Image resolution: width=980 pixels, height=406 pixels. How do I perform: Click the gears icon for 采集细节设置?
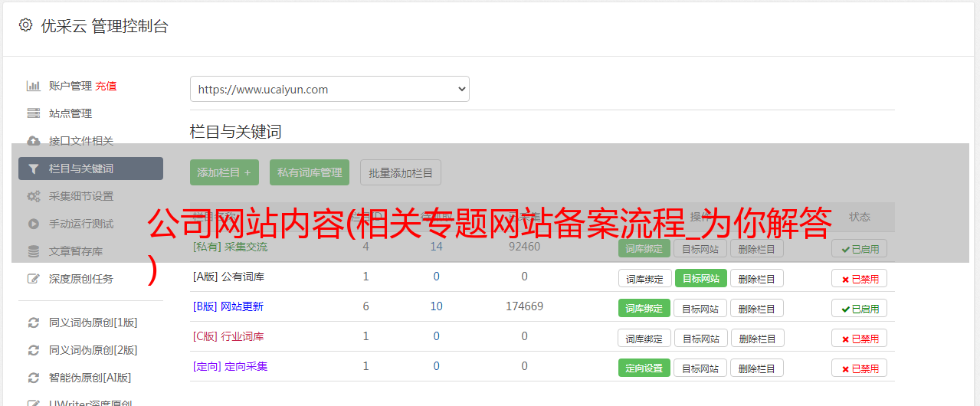point(34,196)
